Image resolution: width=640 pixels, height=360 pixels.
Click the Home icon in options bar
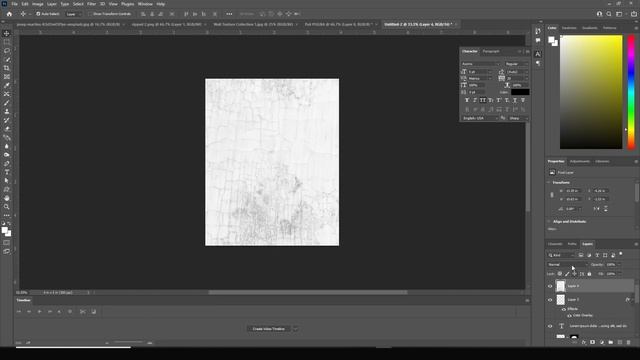[x=9, y=14]
